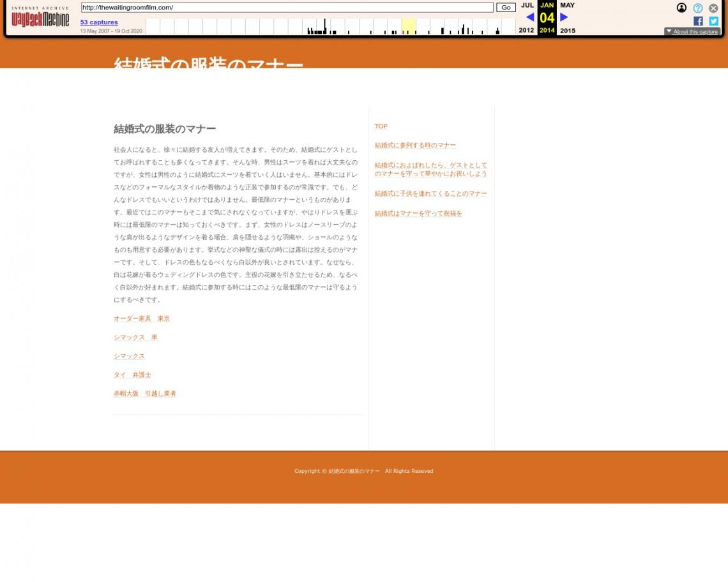This screenshot has width=728, height=582.
Task: Select highlighted 2014 column in capture graph
Action: 409,26
